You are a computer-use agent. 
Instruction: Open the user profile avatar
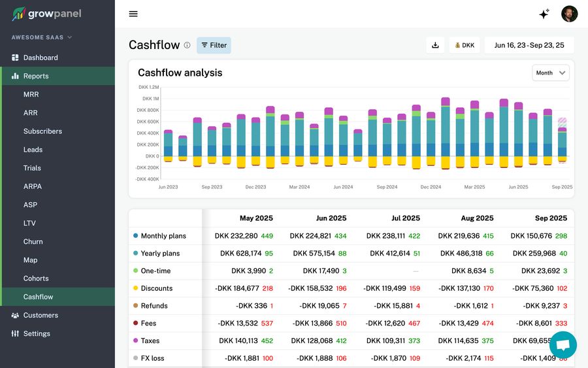click(569, 14)
